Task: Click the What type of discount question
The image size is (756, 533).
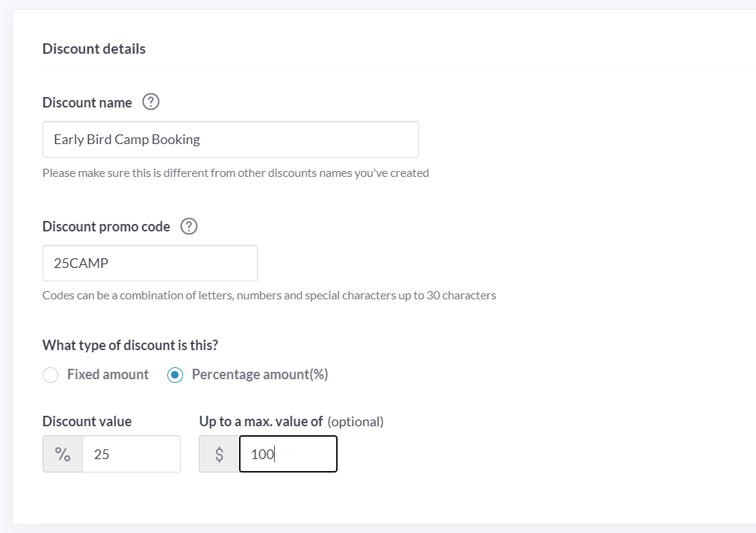Action: [x=130, y=345]
